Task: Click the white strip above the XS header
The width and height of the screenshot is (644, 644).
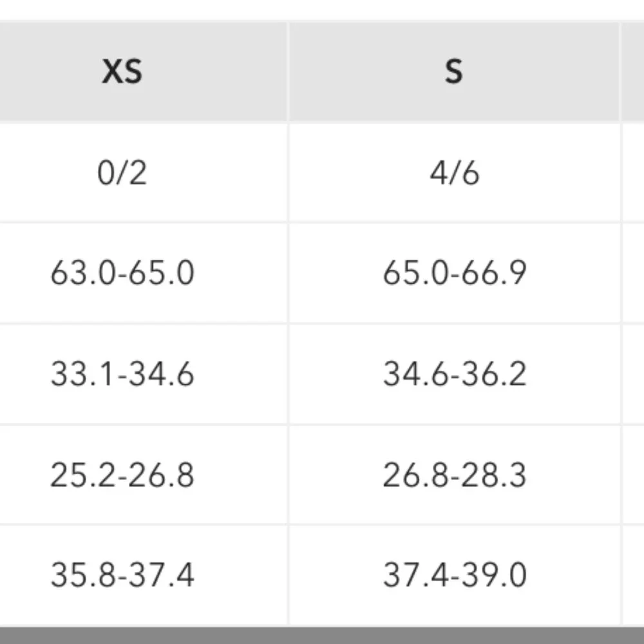Action: (122, 10)
